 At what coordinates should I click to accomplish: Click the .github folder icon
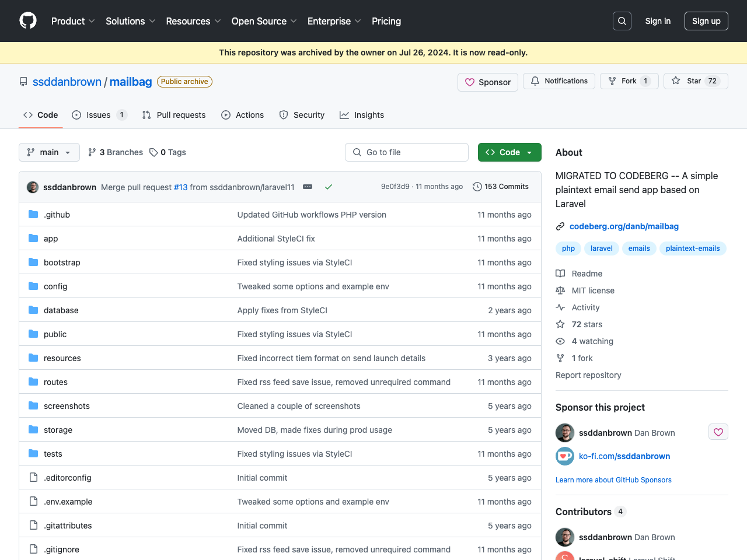[33, 214]
